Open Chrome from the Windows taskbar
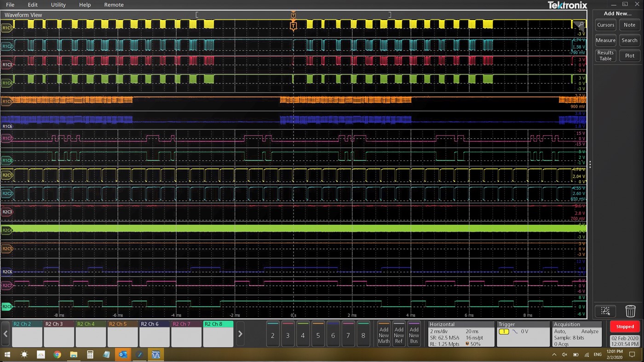Screen dimensions: 644x362 (57, 355)
